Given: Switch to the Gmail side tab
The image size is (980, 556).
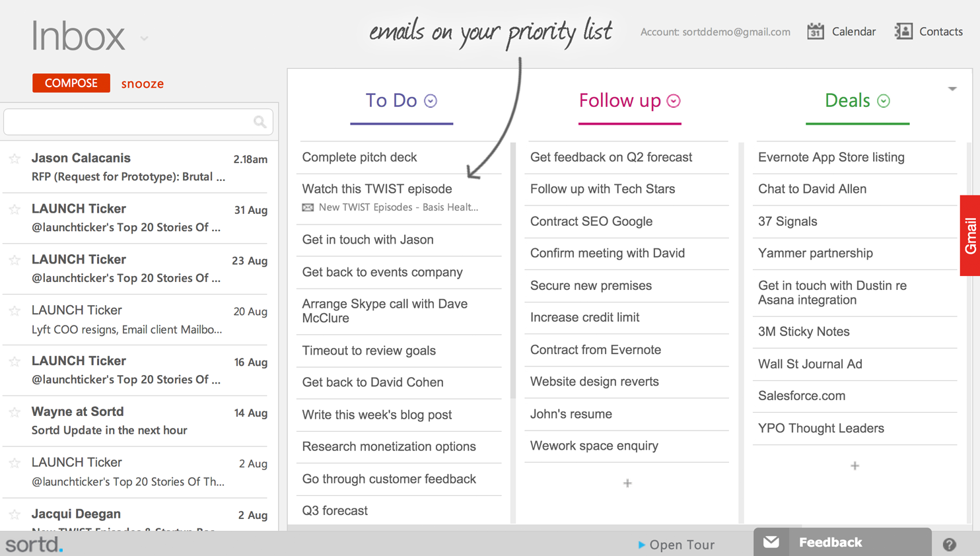Looking at the screenshot, I should pyautogui.click(x=970, y=235).
